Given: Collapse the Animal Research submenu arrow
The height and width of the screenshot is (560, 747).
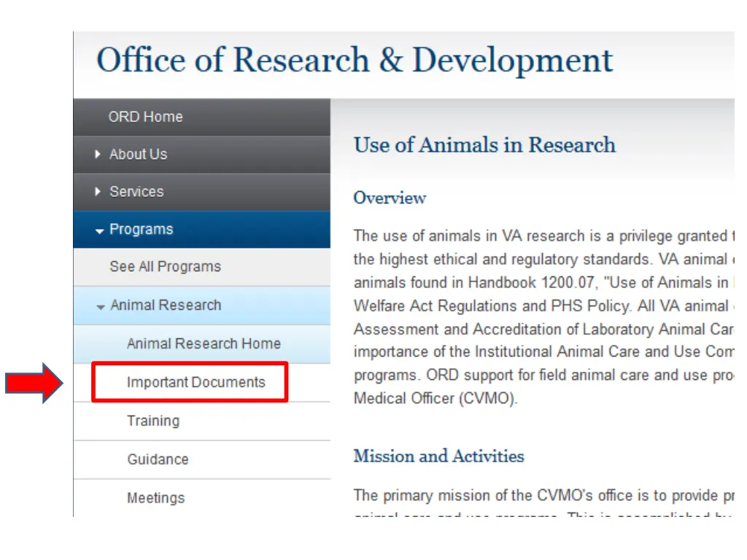Looking at the screenshot, I should click(x=101, y=307).
